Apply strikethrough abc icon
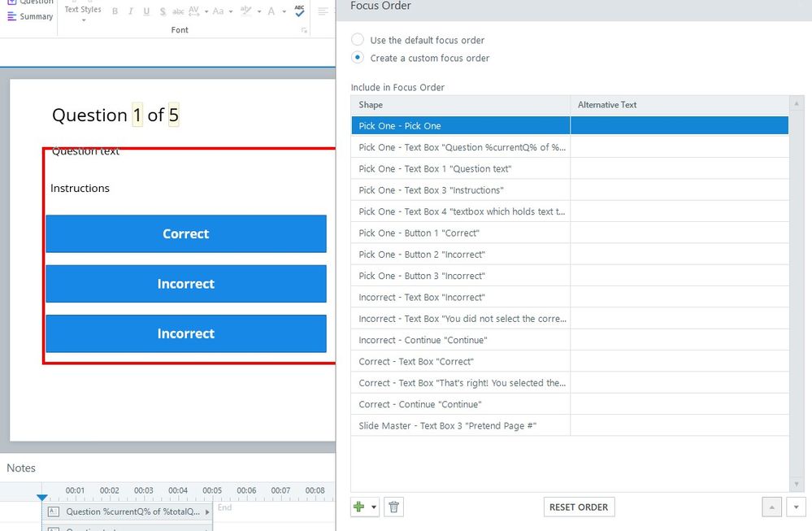 178,11
